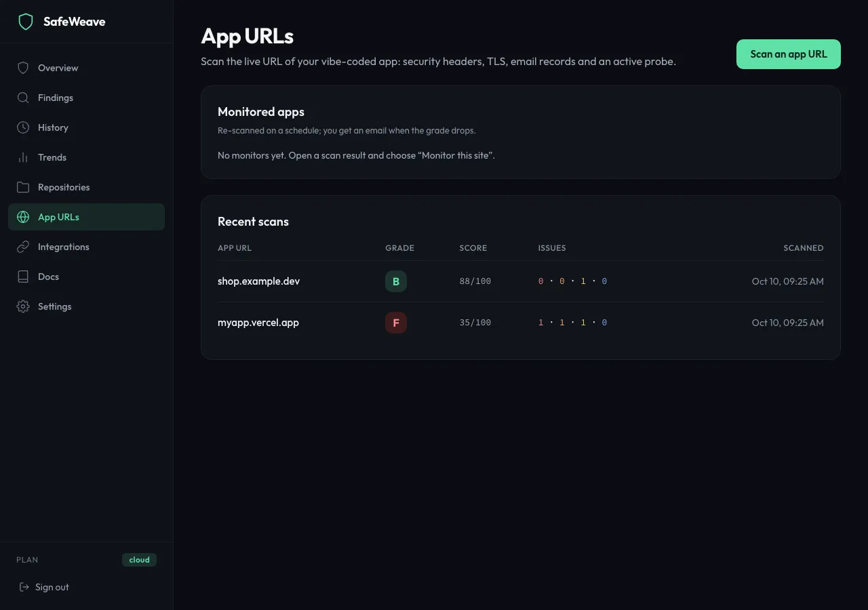Go to Findings in sidebar

tap(86, 98)
